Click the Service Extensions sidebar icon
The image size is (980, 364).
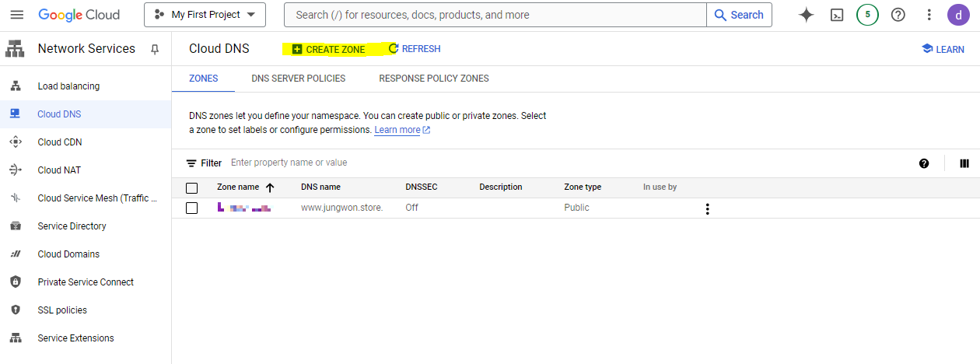[15, 338]
